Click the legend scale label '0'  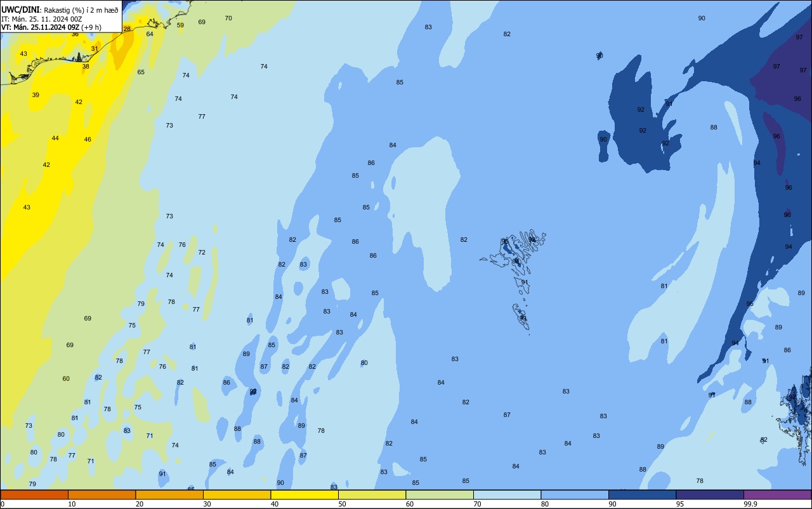pos(3,504)
